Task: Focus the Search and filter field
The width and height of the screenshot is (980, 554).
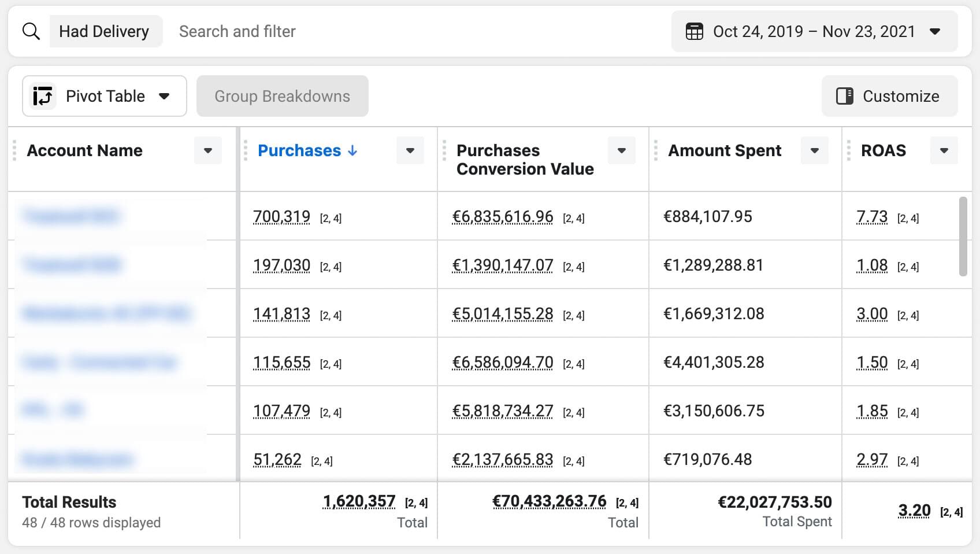Action: 237,31
